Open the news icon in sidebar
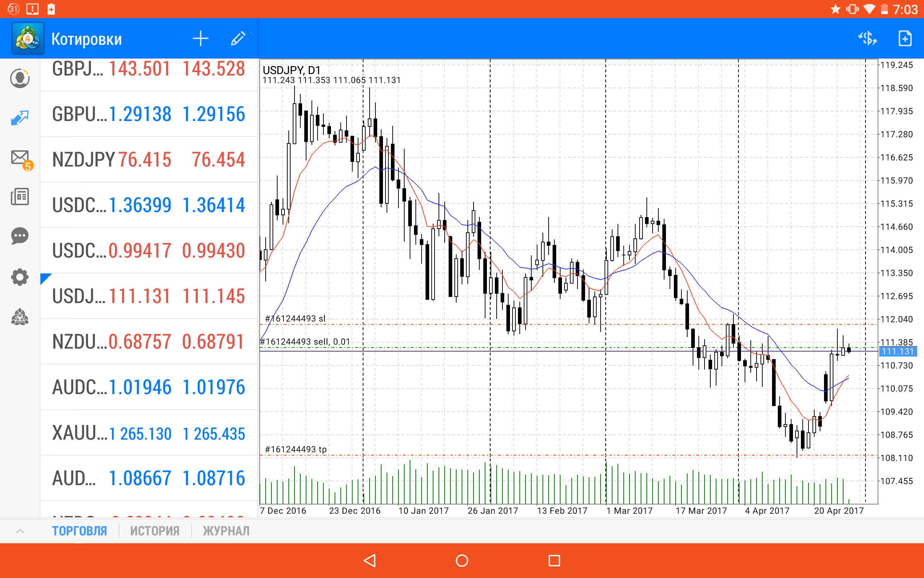 tap(20, 197)
